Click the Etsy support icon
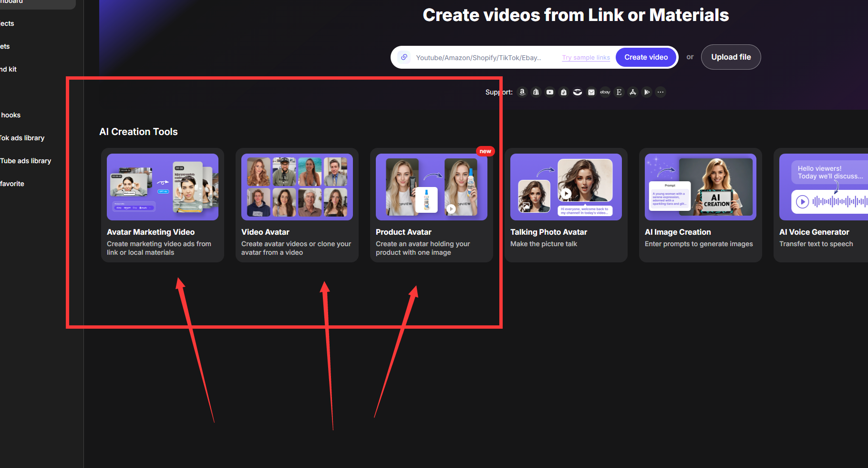The width and height of the screenshot is (868, 468). [x=619, y=92]
